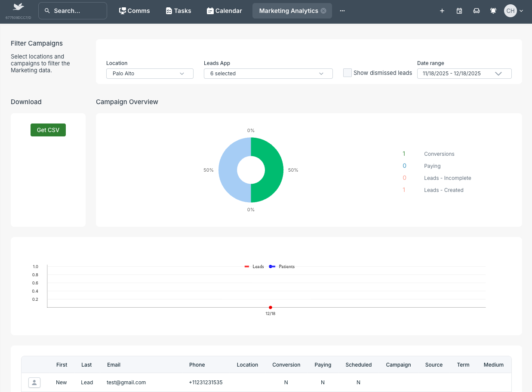Screen dimensions: 532x392
Task: Click the couch waiting room icon
Action: pyautogui.click(x=477, y=11)
